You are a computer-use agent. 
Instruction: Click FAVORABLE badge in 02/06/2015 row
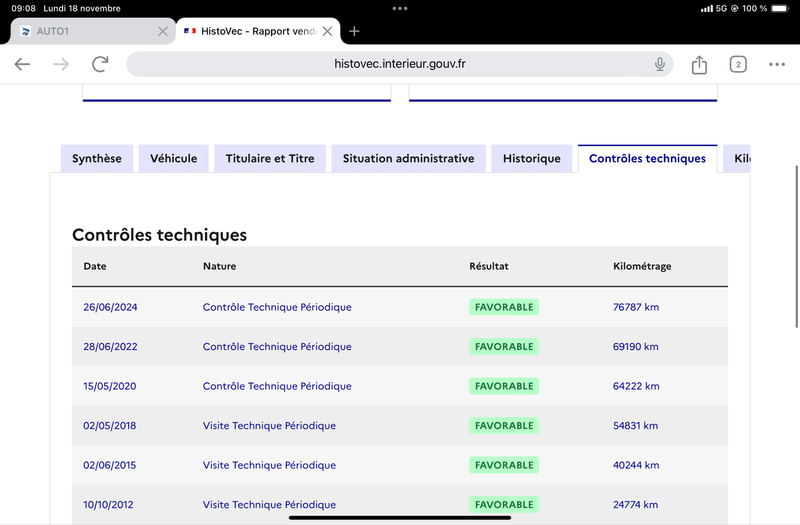tap(504, 465)
